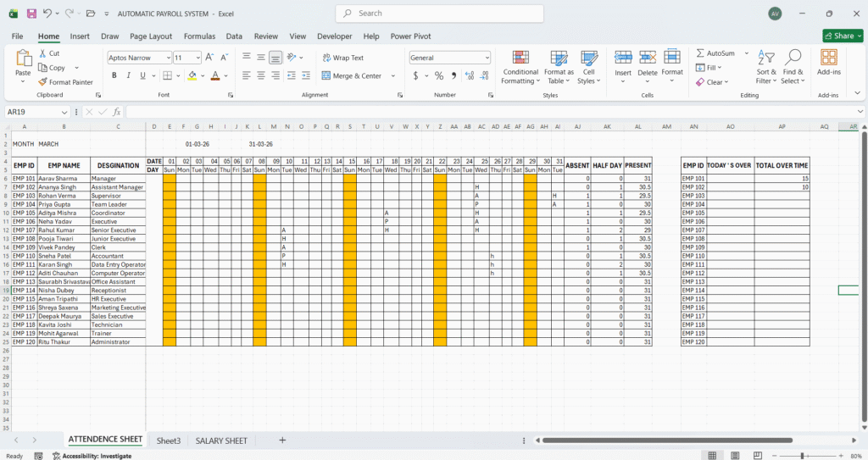
Task: Open Cell Styles gallery
Action: 588,68
